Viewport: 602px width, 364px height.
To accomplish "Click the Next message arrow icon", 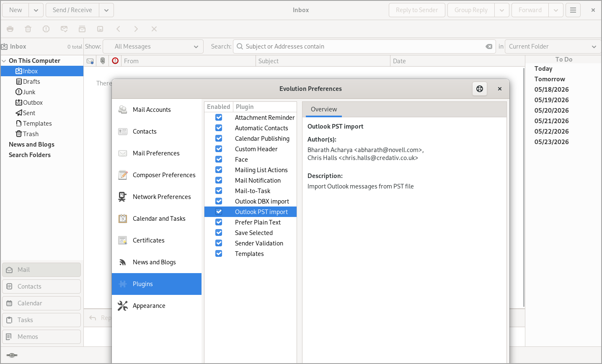I will click(136, 29).
